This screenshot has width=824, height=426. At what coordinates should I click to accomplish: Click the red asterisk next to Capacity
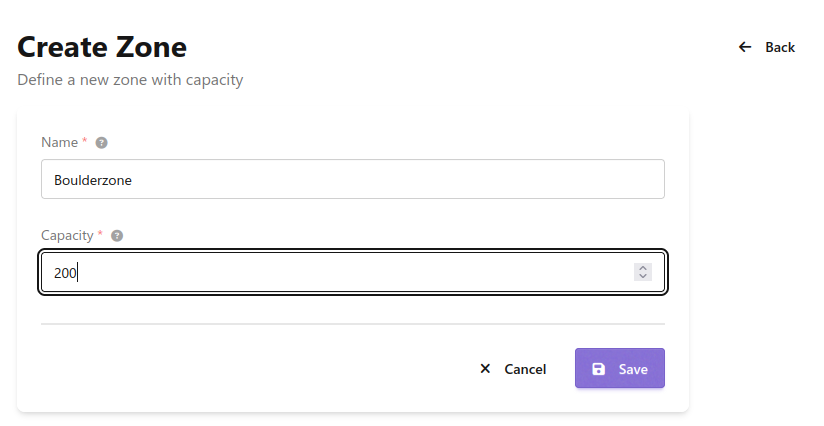pyautogui.click(x=100, y=235)
